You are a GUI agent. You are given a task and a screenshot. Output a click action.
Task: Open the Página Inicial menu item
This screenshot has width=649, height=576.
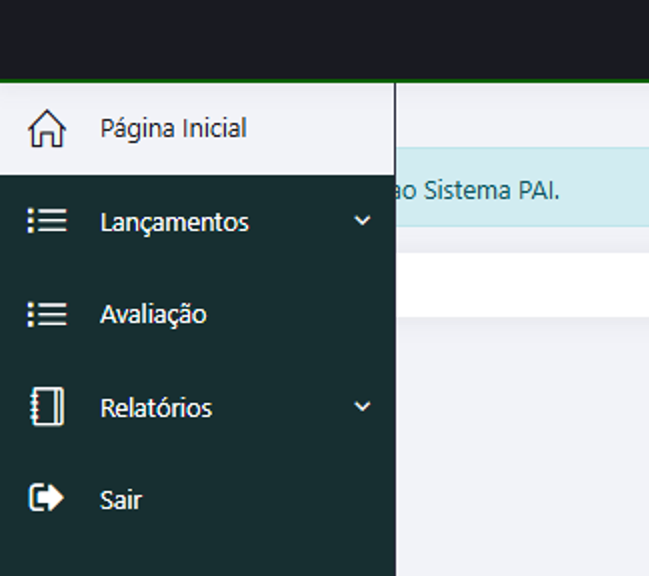pyautogui.click(x=173, y=129)
